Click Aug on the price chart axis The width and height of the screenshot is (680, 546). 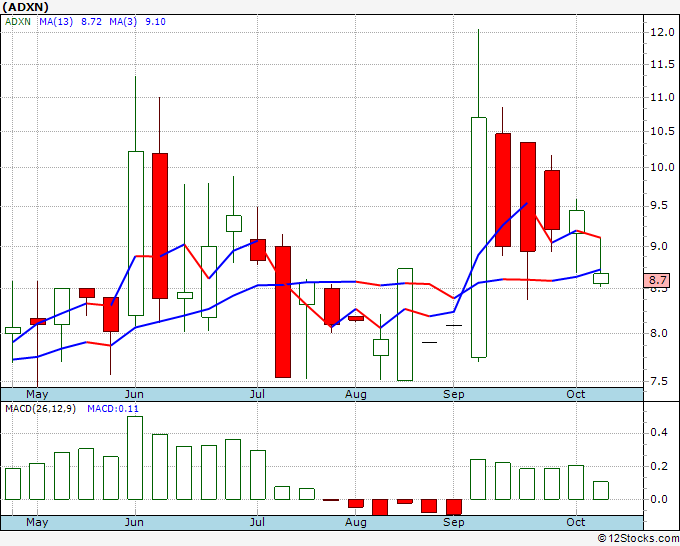point(356,394)
